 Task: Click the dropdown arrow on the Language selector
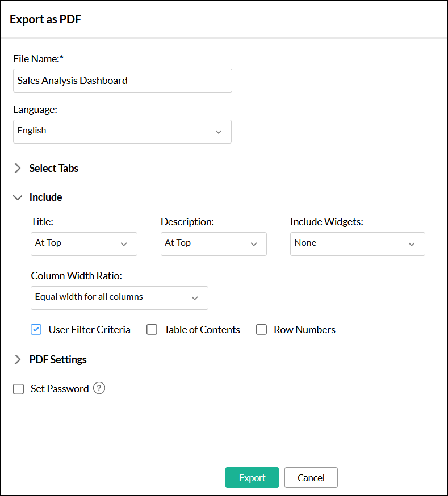219,132
